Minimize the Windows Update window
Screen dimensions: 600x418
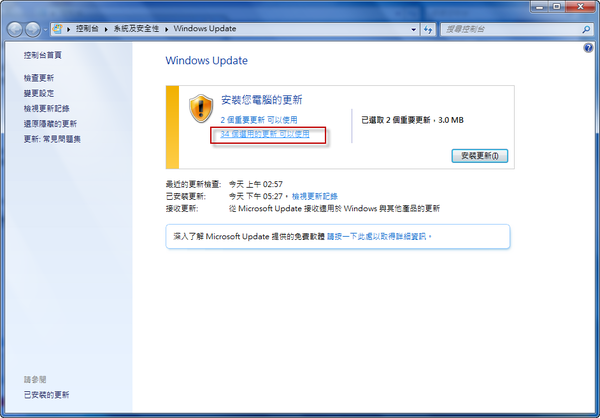[x=540, y=7]
